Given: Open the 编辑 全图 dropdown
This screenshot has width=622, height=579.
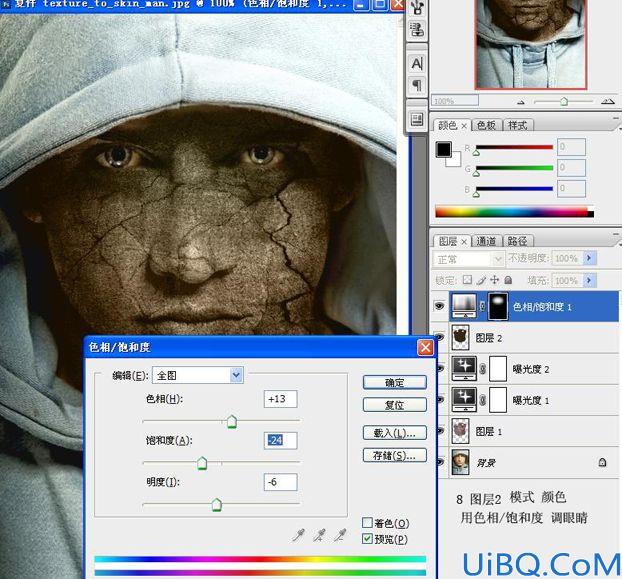Looking at the screenshot, I should [198, 375].
